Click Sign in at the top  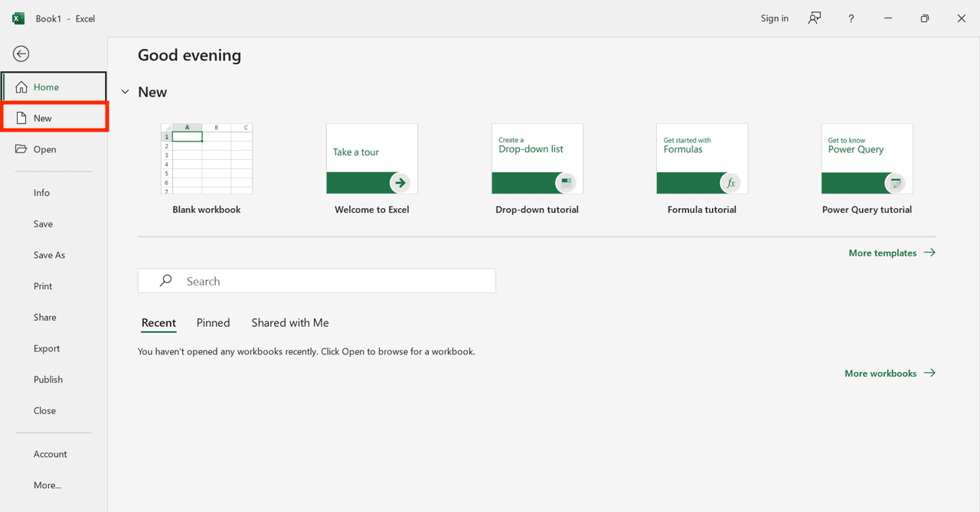[x=775, y=18]
